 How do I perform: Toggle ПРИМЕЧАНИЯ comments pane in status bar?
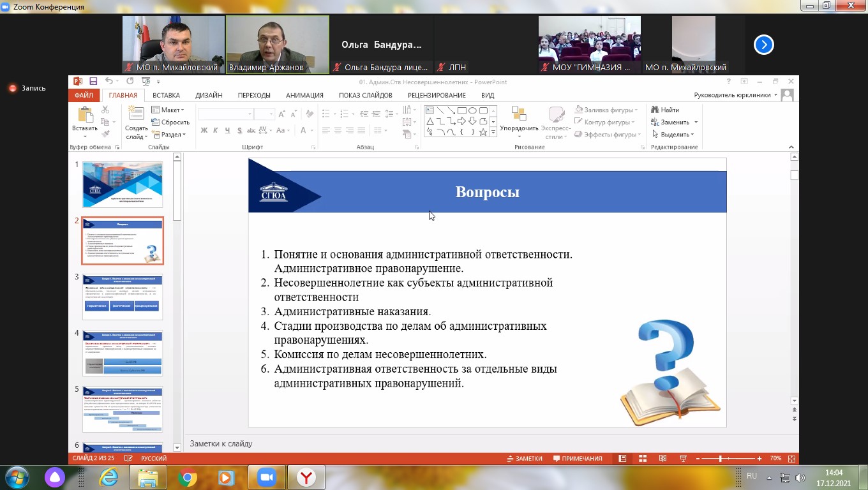(x=578, y=458)
